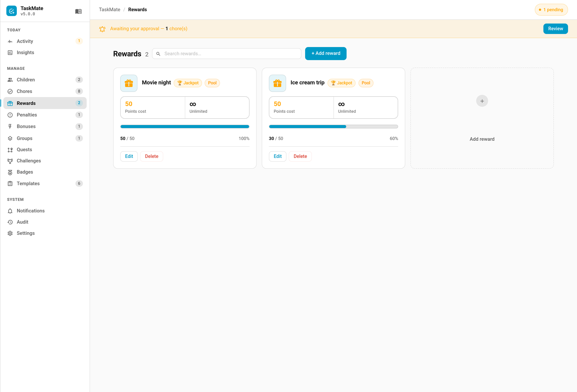Viewport: 577px width, 392px height.
Task: Click the 1 pending status pill
Action: (x=551, y=10)
